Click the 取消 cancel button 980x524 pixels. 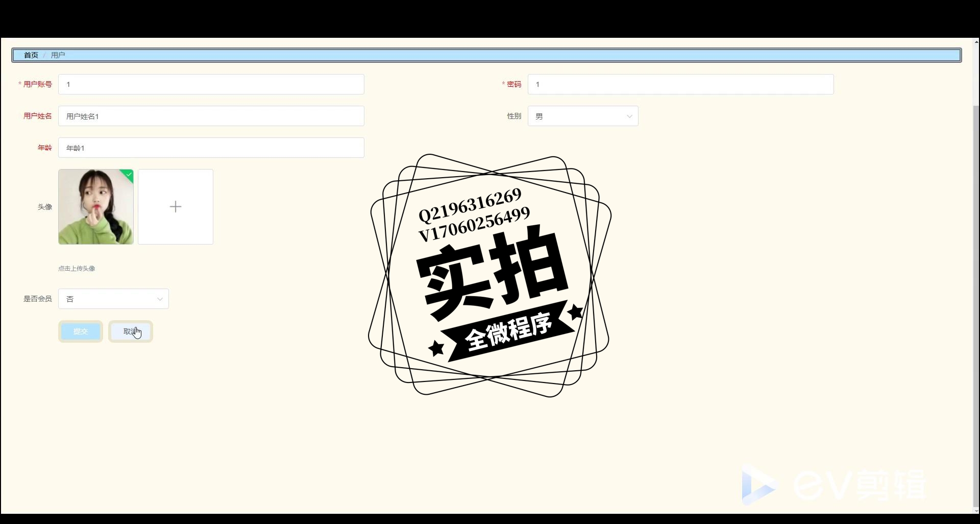(131, 331)
